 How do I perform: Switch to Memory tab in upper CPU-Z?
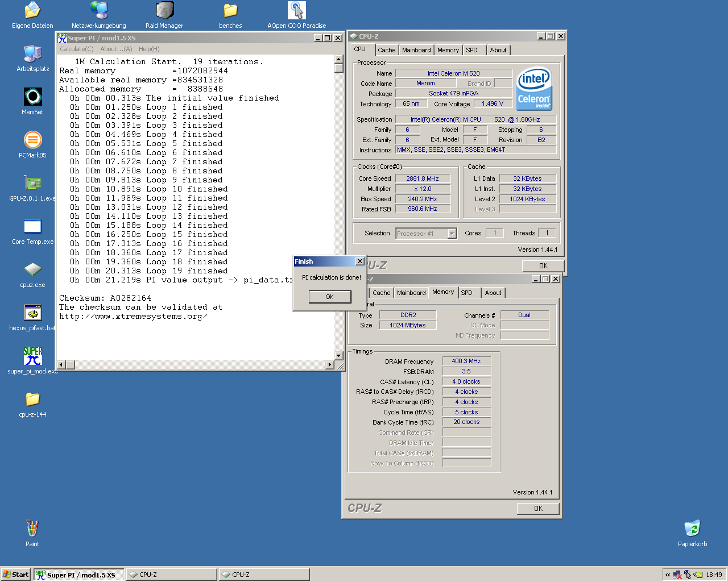[448, 50]
